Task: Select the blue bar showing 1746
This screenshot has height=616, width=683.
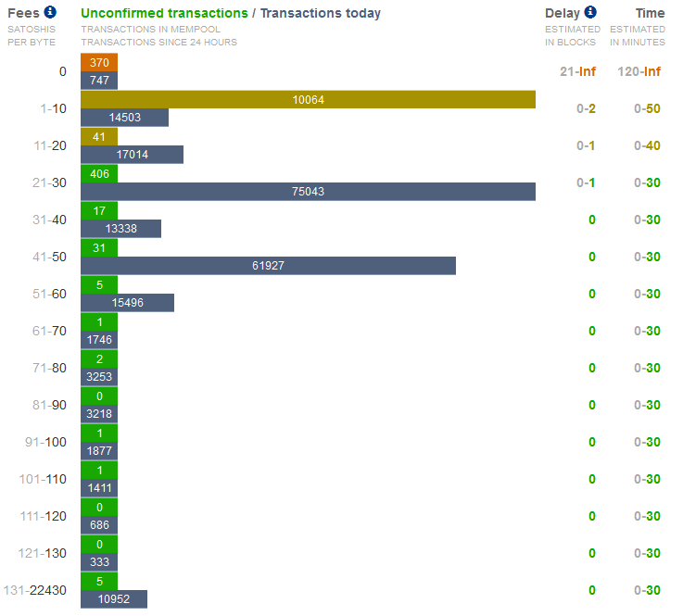Action: click(99, 340)
